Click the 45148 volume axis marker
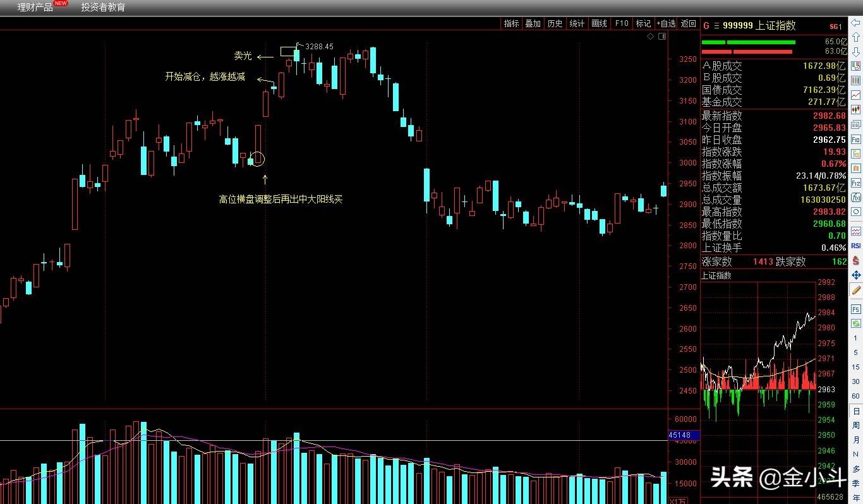 click(684, 435)
